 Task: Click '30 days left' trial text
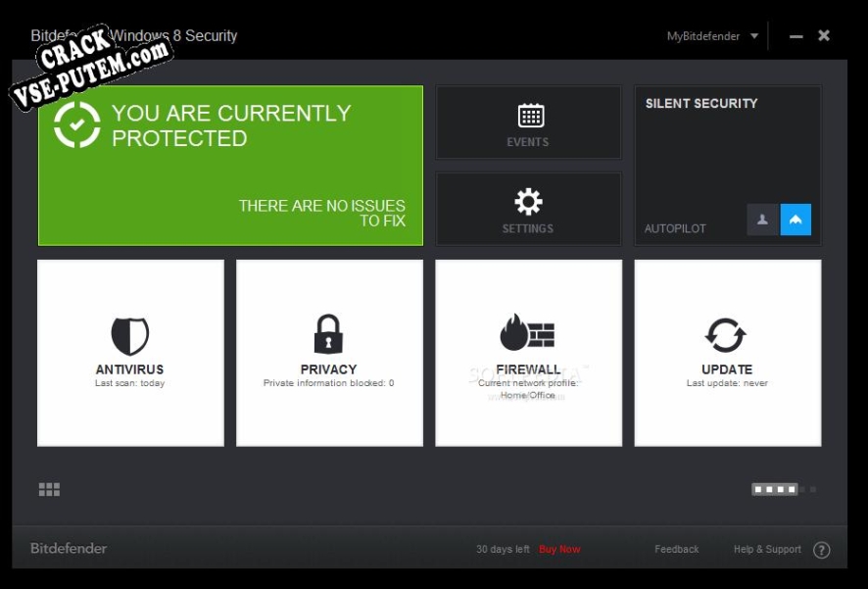[503, 549]
